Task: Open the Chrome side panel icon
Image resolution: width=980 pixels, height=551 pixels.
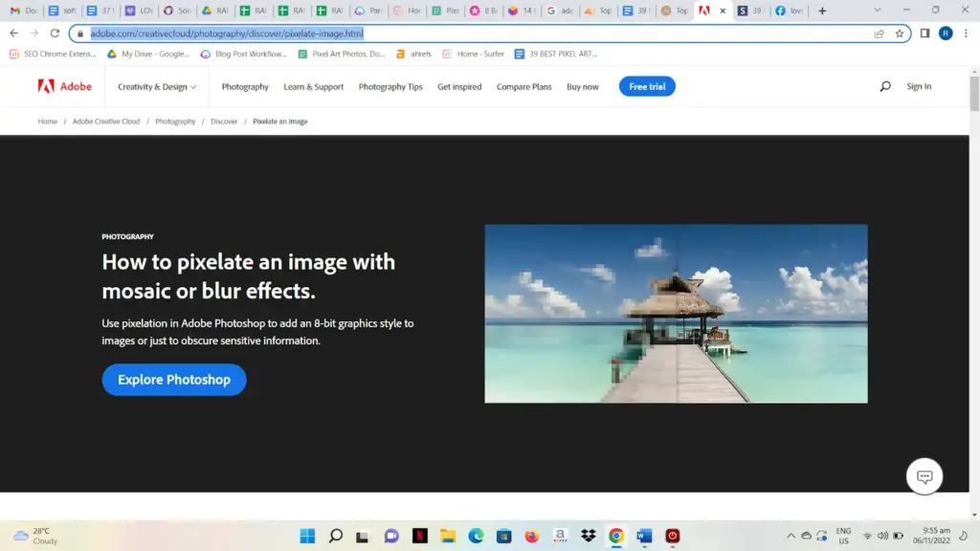Action: point(924,33)
